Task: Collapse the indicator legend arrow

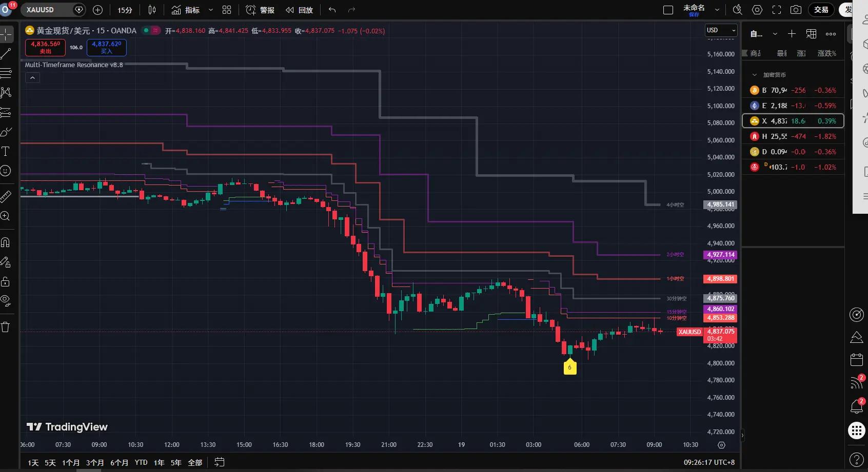Action: pyautogui.click(x=32, y=78)
